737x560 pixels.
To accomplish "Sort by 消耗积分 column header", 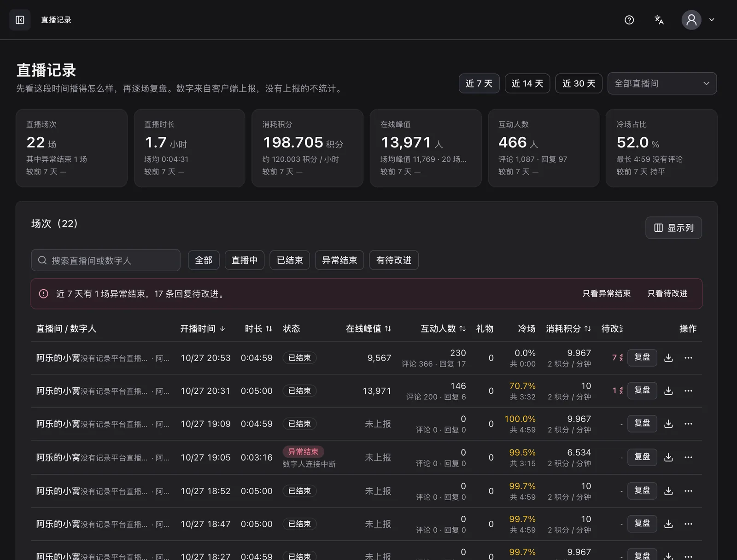I will click(568, 328).
